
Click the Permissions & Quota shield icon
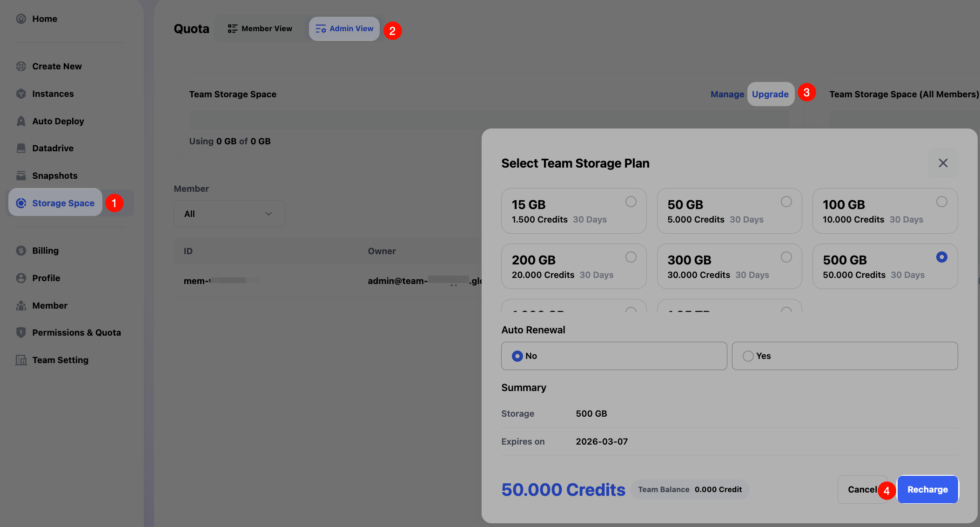coord(21,332)
